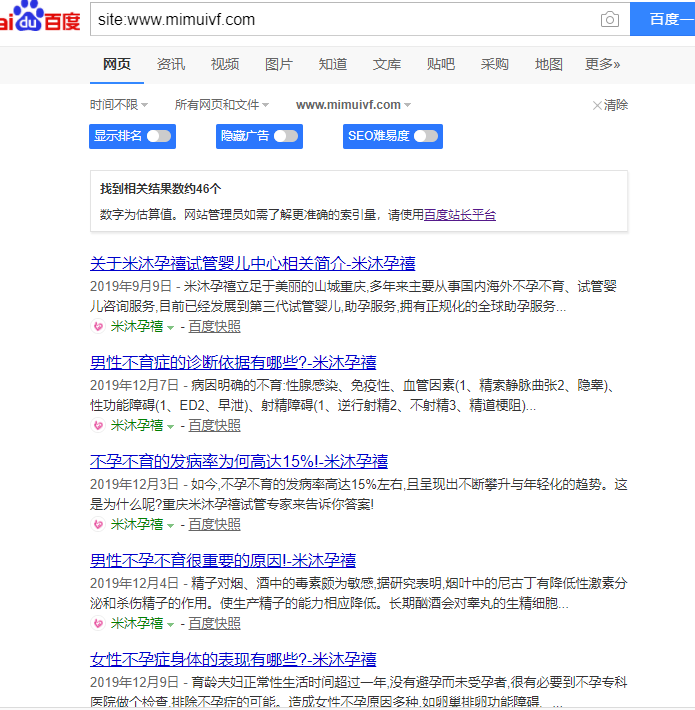Click date 2019年9月9日 in first snippet
The image size is (695, 710).
130,286
